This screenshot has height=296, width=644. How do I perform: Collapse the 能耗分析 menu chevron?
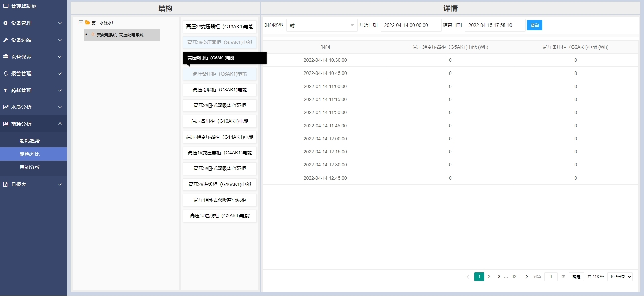(x=60, y=124)
